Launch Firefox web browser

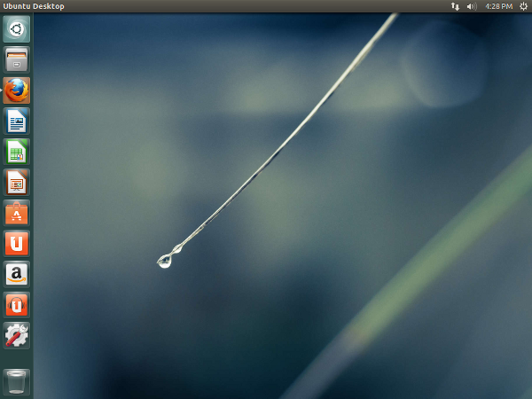(16, 90)
